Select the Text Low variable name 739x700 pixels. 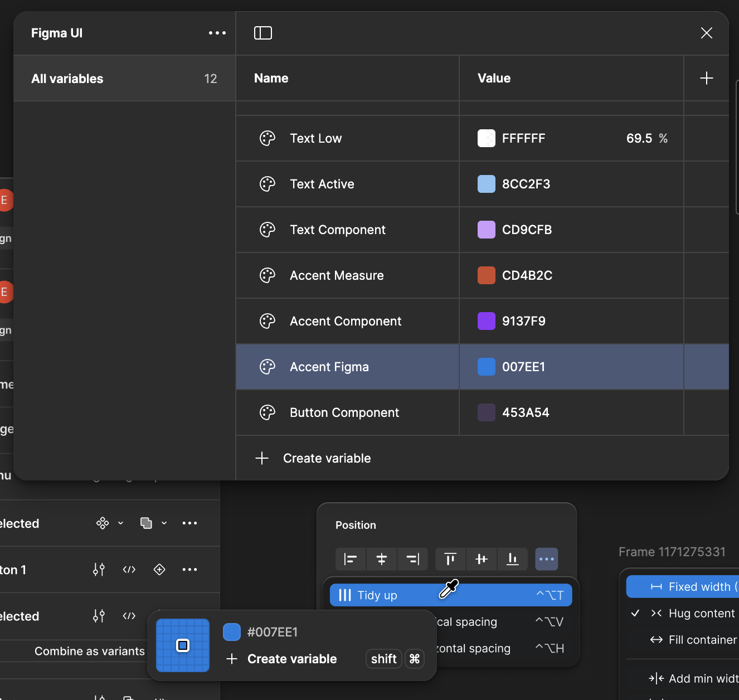316,138
